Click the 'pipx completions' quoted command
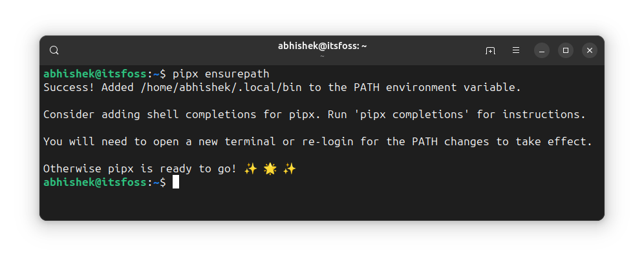 pyautogui.click(x=415, y=115)
